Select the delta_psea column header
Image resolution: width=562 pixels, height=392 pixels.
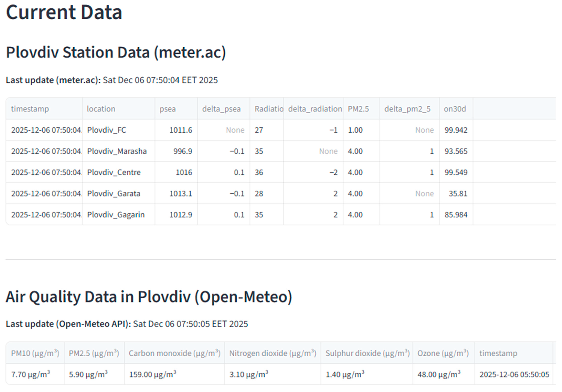point(221,109)
